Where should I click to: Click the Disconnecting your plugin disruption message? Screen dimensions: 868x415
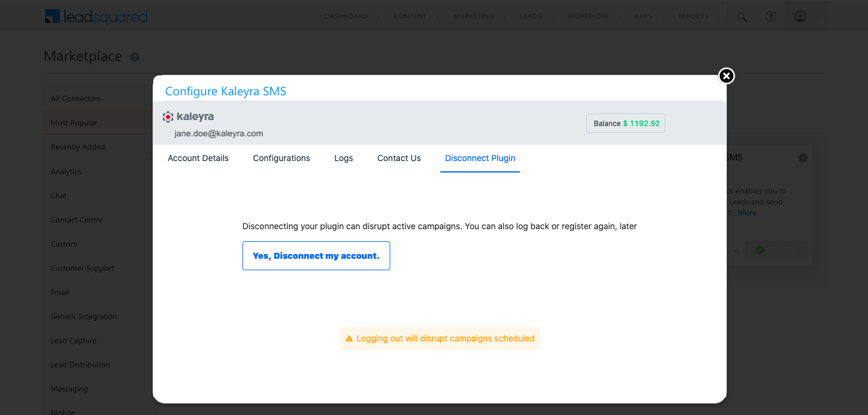coord(440,226)
